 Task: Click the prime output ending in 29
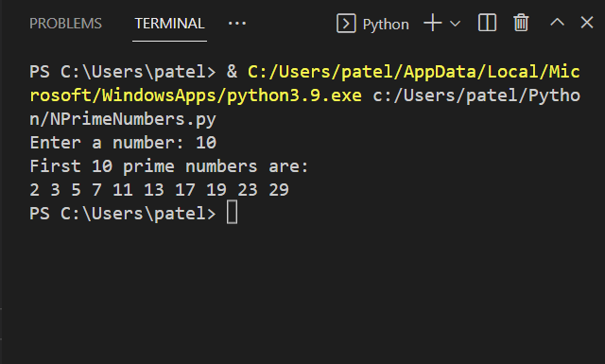(x=159, y=190)
